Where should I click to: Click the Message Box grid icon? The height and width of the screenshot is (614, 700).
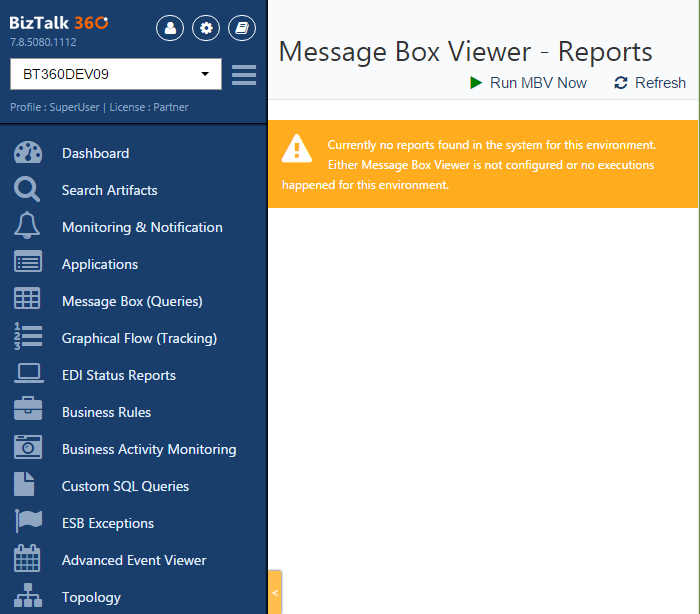click(x=27, y=298)
